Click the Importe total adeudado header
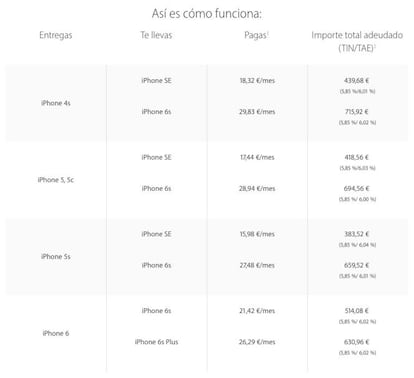The height and width of the screenshot is (378, 414). (357, 42)
